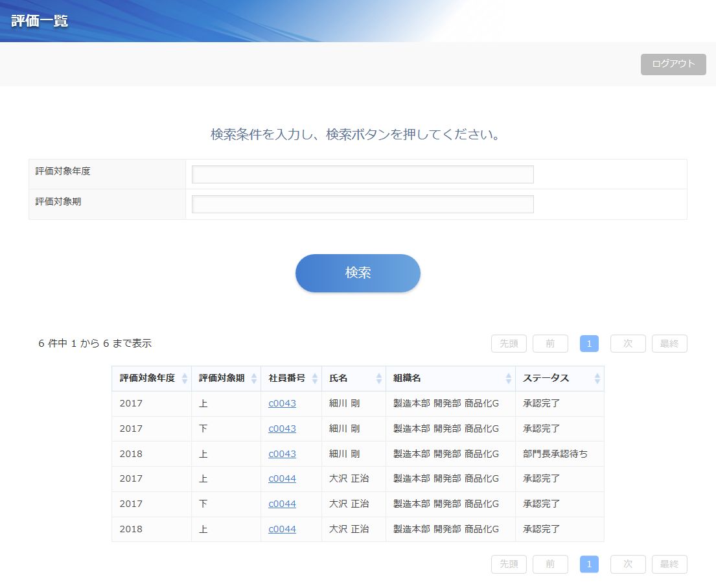Click 前 in the bottom pagination
Image resolution: width=716 pixels, height=588 pixels.
pos(550,565)
